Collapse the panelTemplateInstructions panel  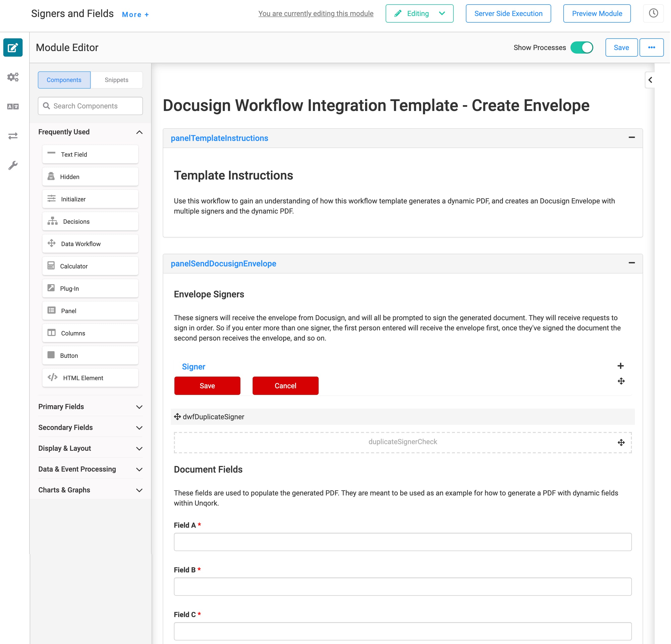click(x=632, y=137)
